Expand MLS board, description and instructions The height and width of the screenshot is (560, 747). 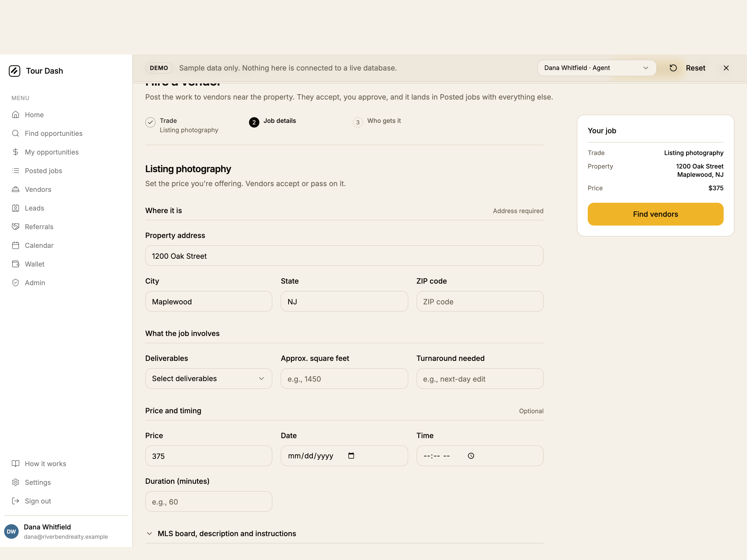[x=344, y=534]
